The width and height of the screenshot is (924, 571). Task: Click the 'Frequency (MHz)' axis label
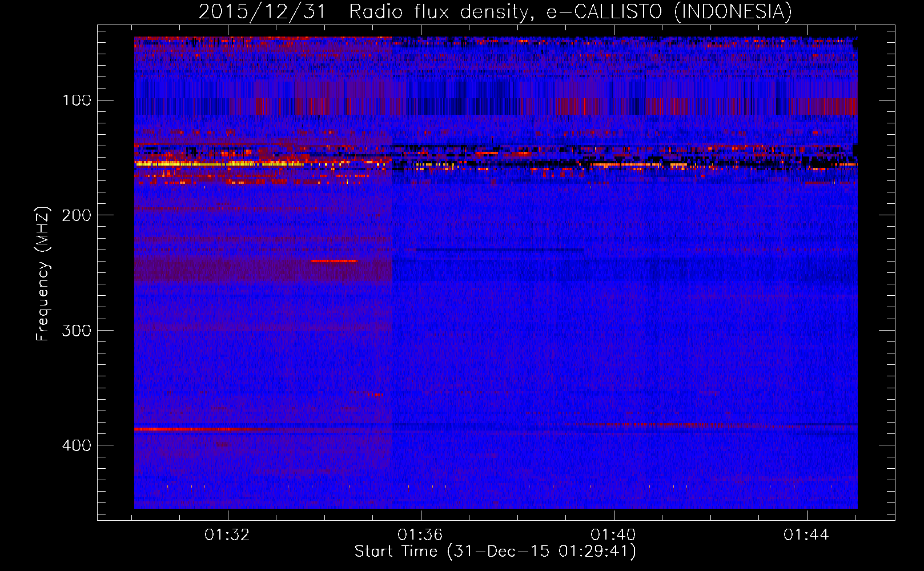coord(43,274)
